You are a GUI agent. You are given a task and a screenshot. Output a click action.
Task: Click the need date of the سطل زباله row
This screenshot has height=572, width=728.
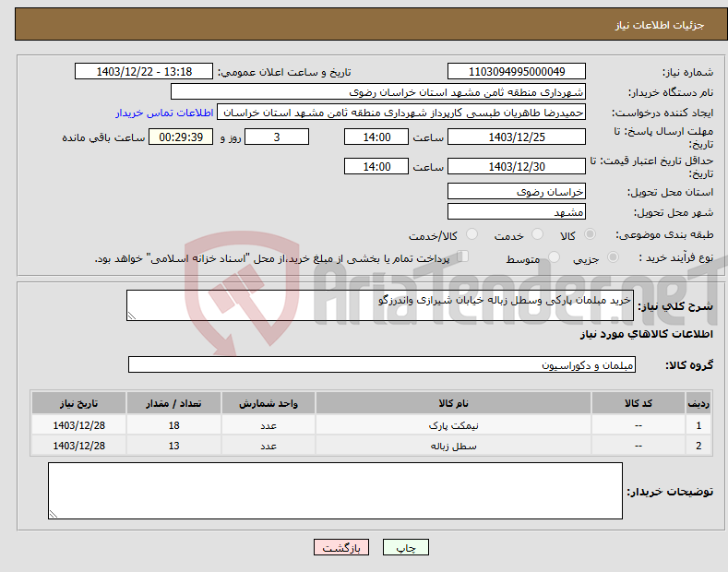point(79,446)
